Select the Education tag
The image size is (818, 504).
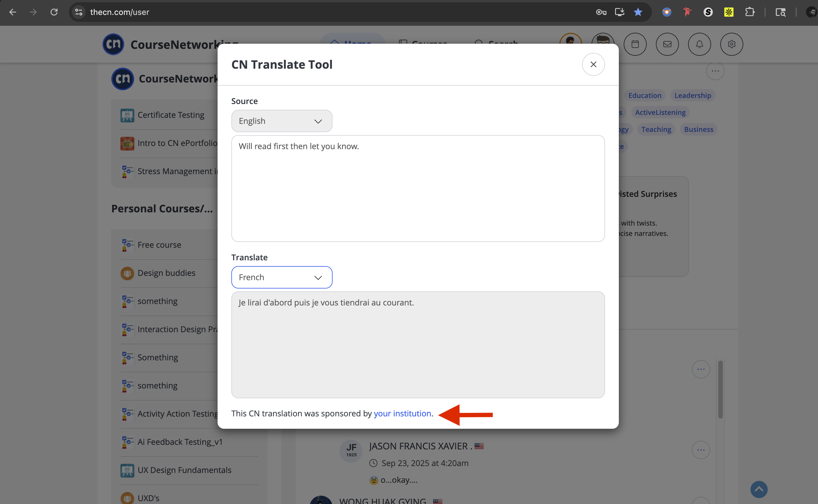pos(645,95)
